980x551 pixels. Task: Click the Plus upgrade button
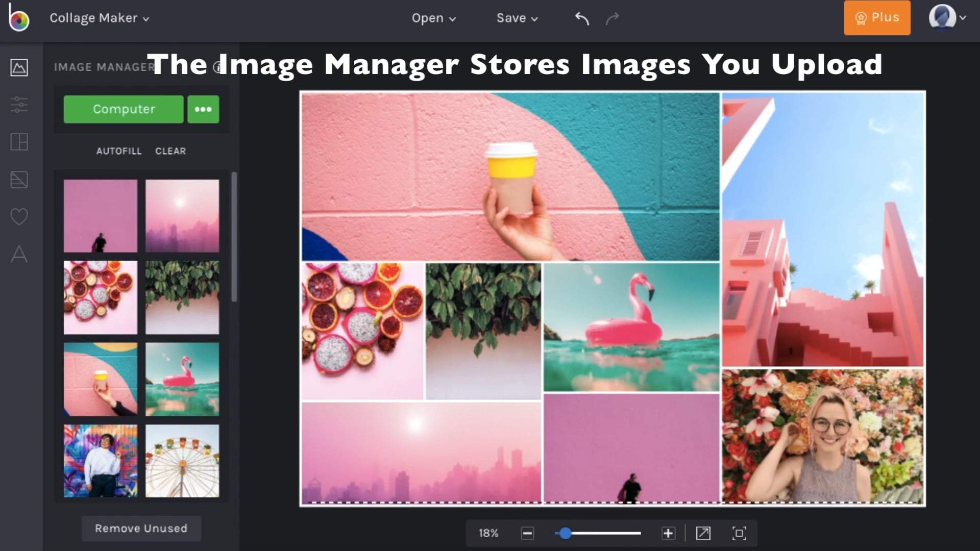click(877, 17)
